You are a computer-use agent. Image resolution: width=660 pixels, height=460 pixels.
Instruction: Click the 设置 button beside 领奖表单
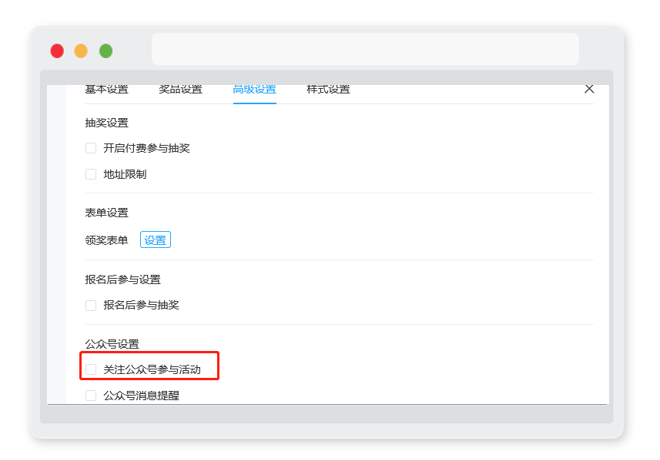pos(155,240)
